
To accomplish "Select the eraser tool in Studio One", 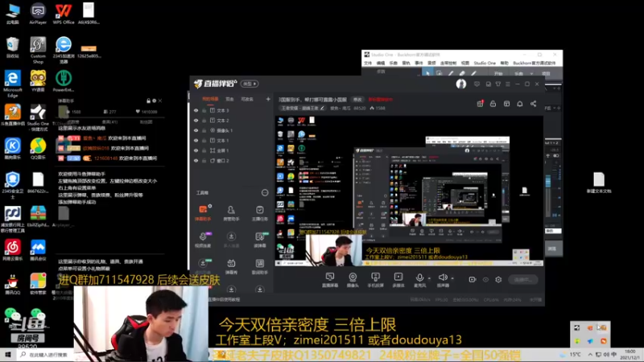I will click(461, 73).
